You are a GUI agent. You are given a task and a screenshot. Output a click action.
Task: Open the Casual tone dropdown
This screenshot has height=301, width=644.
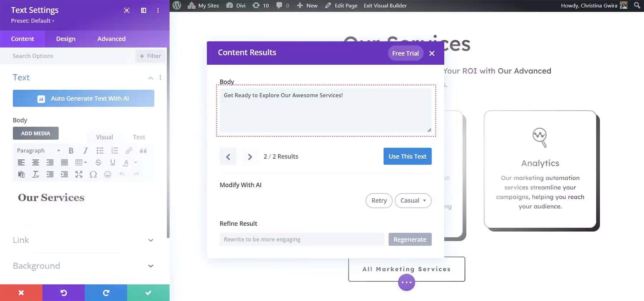click(x=413, y=201)
